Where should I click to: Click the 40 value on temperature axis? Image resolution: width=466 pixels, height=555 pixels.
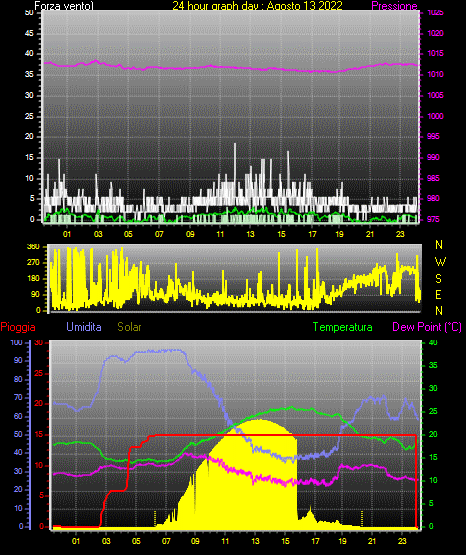433,342
